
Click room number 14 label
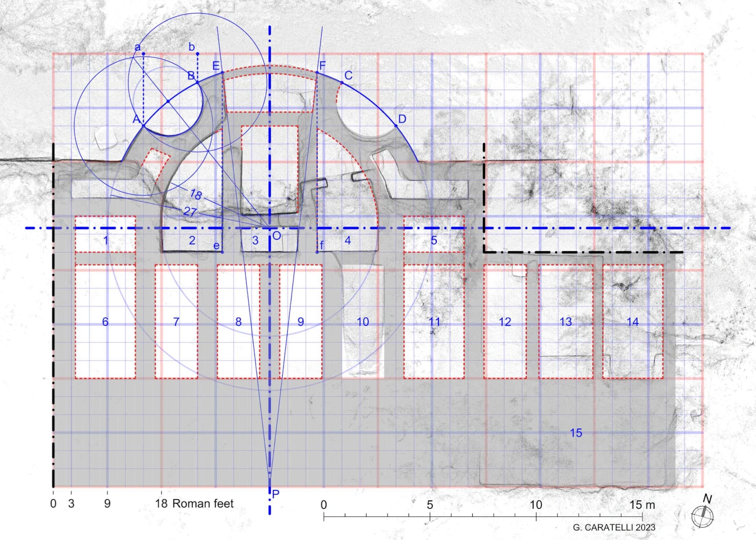[632, 322]
